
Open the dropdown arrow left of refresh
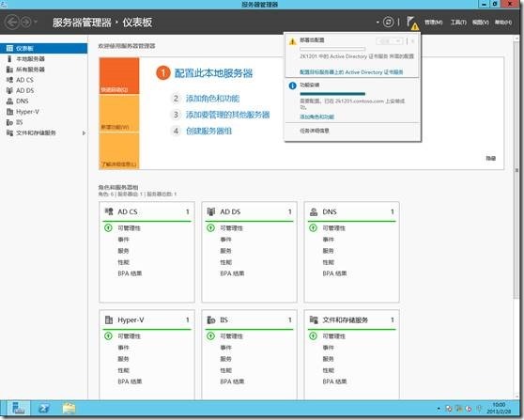(378, 23)
